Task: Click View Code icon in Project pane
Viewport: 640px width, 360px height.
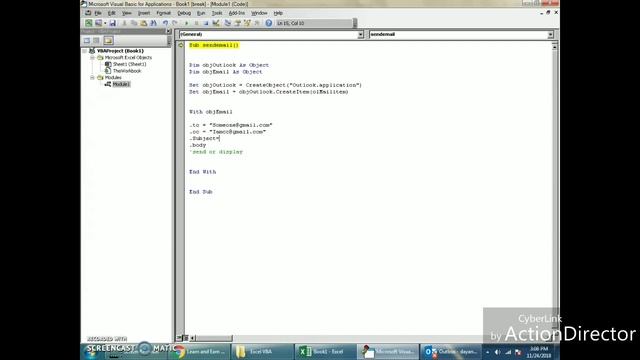Action: tap(87, 40)
